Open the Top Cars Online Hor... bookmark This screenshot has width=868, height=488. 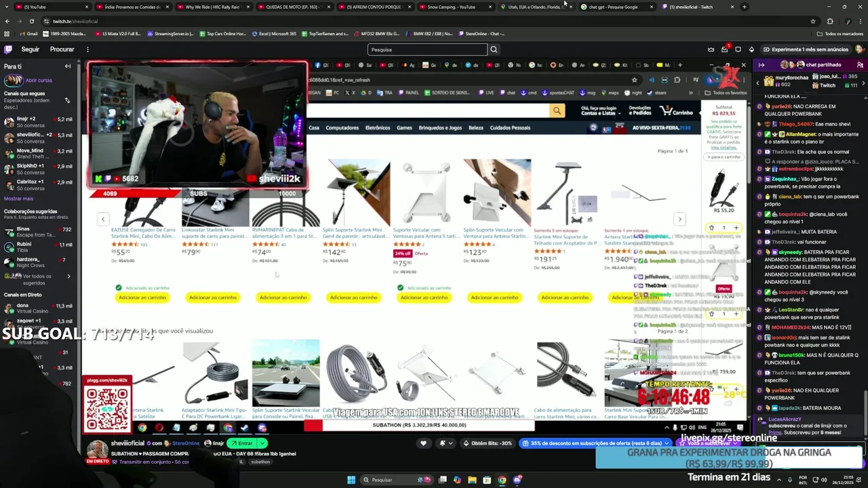tap(223, 33)
